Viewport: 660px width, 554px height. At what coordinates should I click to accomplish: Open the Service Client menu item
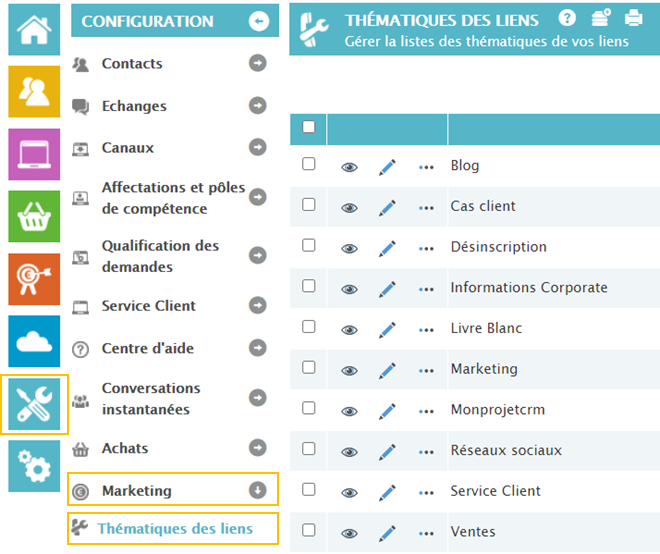pos(149,306)
